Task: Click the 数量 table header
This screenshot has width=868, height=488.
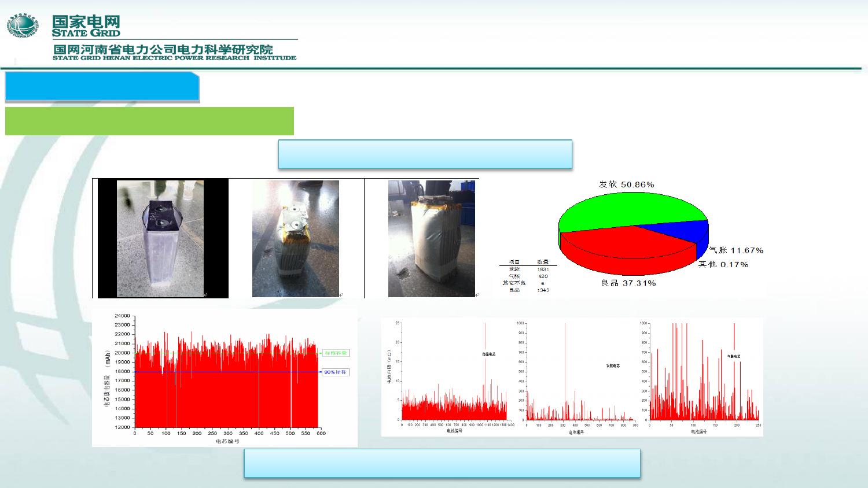Action: point(543,263)
